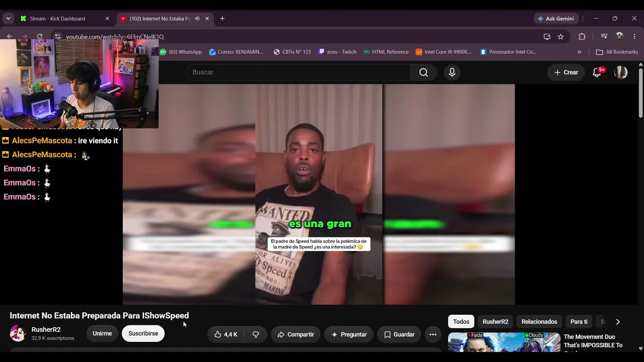Expand the hidden bookmarks overflow chevron
644x362 pixels.
pyautogui.click(x=580, y=52)
